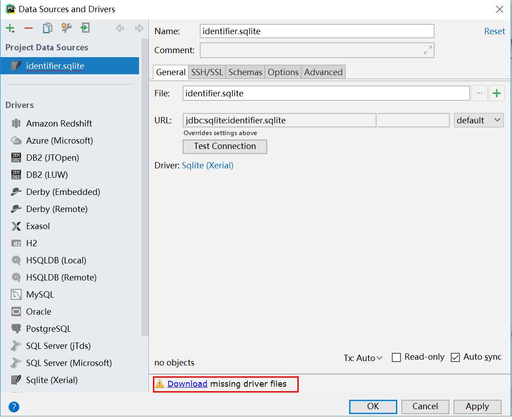Switch to the Options tab
The height and width of the screenshot is (420, 512).
283,72
